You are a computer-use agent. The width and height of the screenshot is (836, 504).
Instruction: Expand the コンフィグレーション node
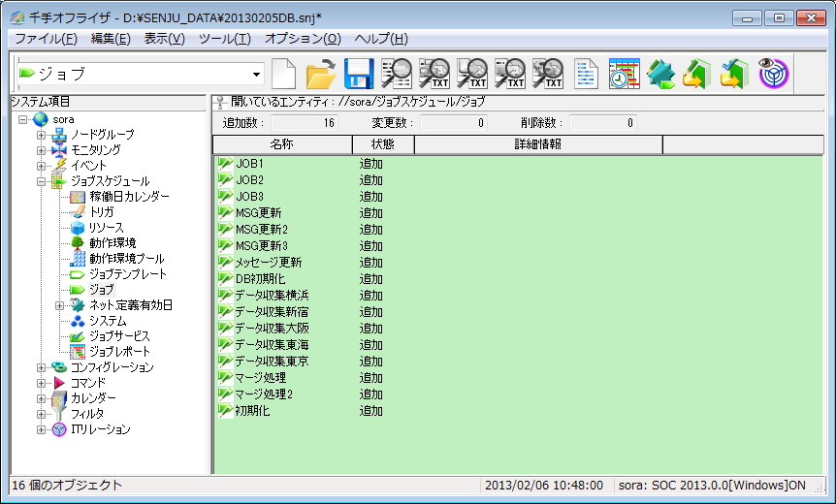coord(41,367)
